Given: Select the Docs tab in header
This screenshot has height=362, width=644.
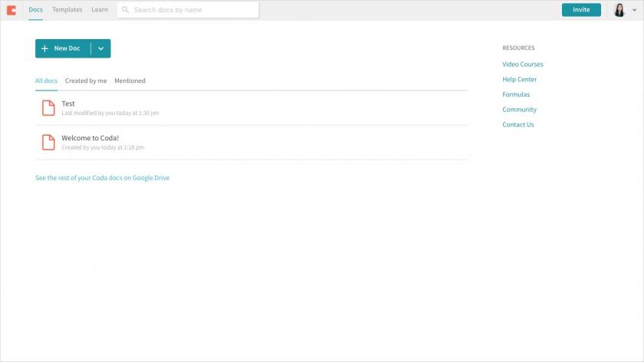Looking at the screenshot, I should [x=36, y=10].
